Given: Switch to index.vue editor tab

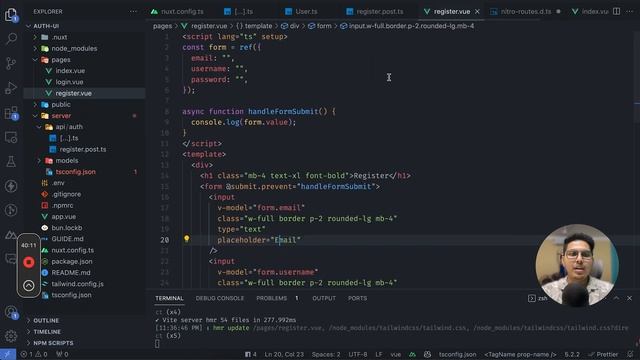Looking at the screenshot, I should [590, 11].
